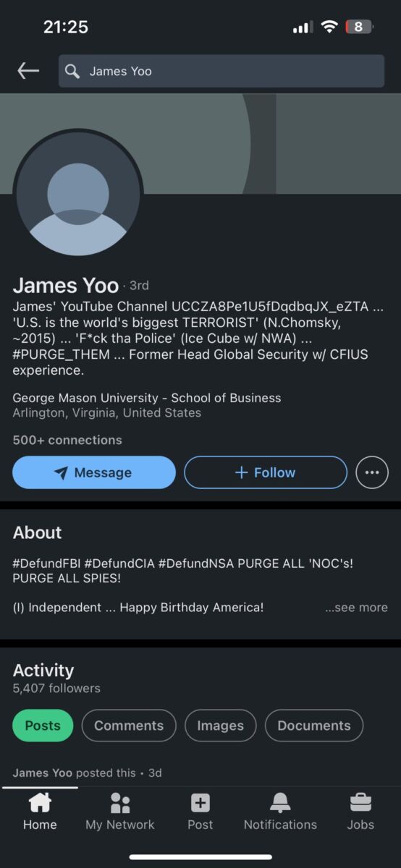The image size is (401, 868).
Task: Tap the back arrow icon
Action: [x=28, y=71]
